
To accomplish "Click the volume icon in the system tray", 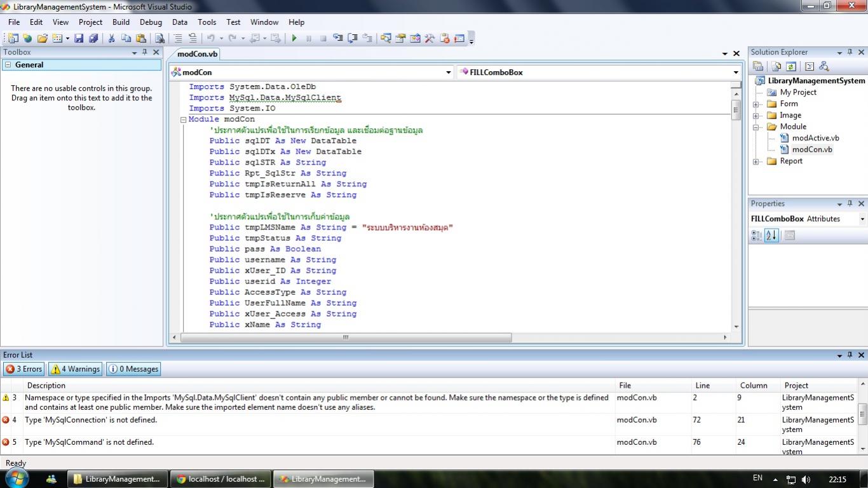I will 806,479.
